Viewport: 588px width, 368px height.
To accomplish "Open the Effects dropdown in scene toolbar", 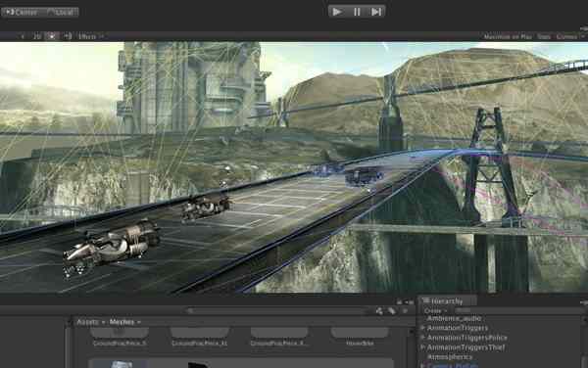I will pyautogui.click(x=90, y=36).
